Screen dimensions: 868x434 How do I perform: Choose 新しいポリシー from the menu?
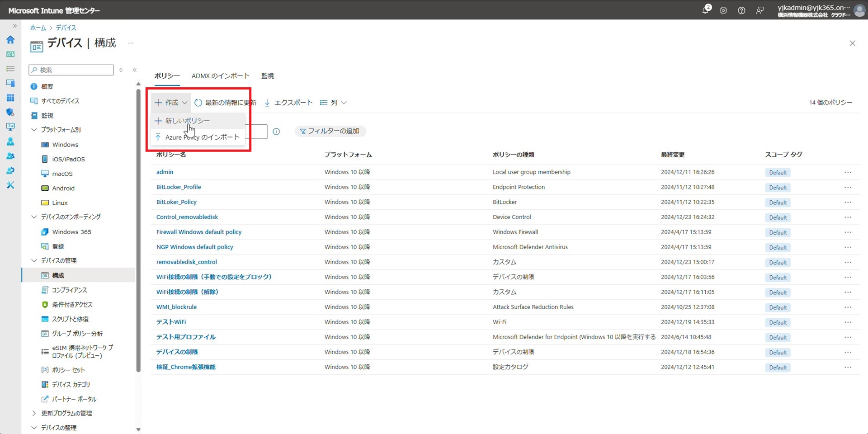click(x=198, y=121)
